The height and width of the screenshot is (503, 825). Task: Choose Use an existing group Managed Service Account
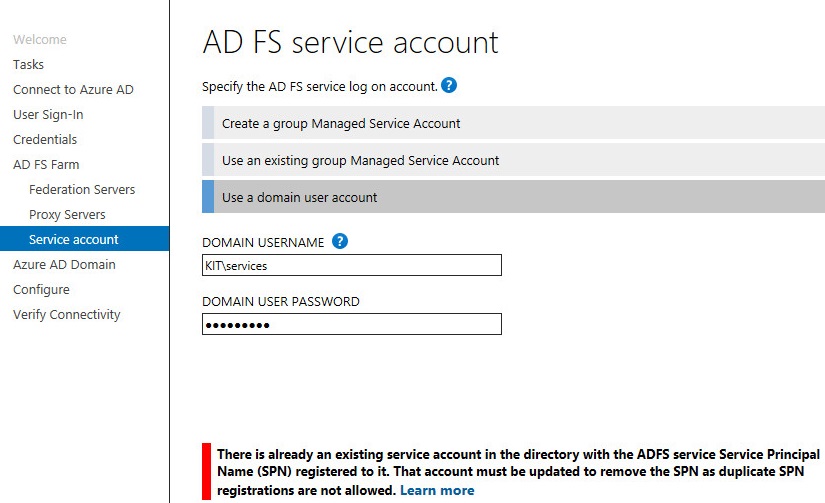514,160
